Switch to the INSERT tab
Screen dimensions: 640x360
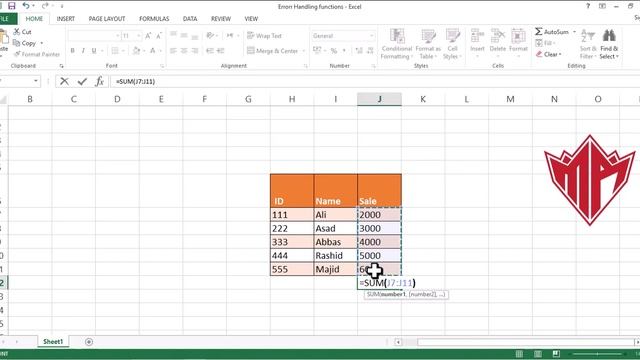pos(66,19)
